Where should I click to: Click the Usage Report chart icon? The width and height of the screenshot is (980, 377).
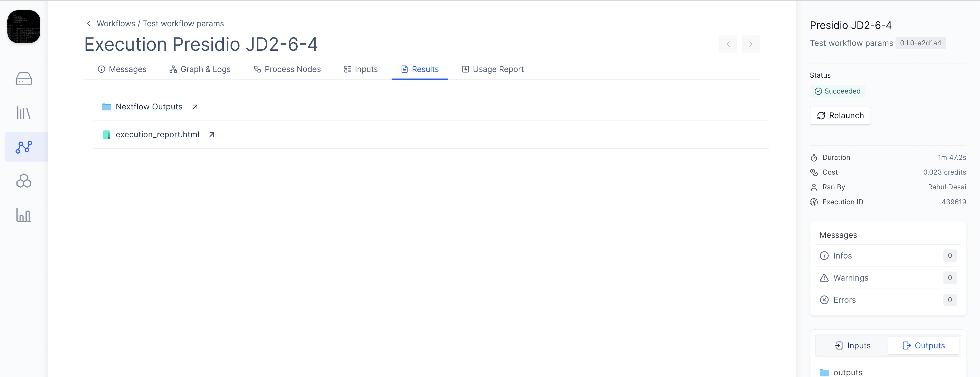coord(465,69)
